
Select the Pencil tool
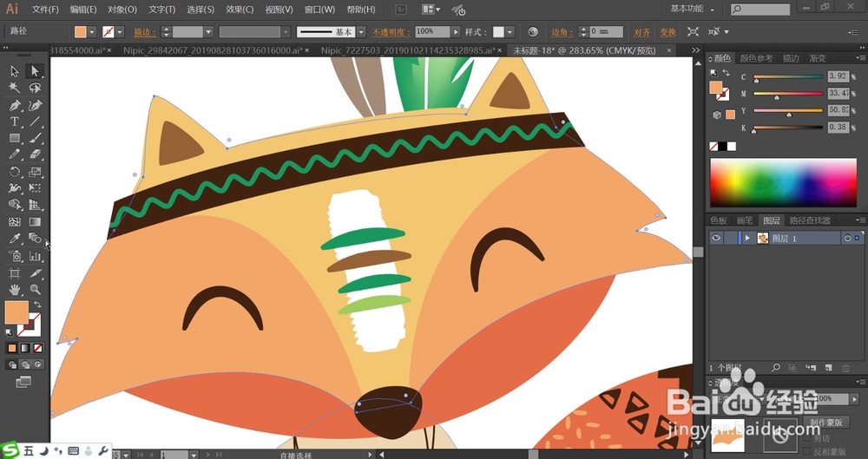[15, 154]
